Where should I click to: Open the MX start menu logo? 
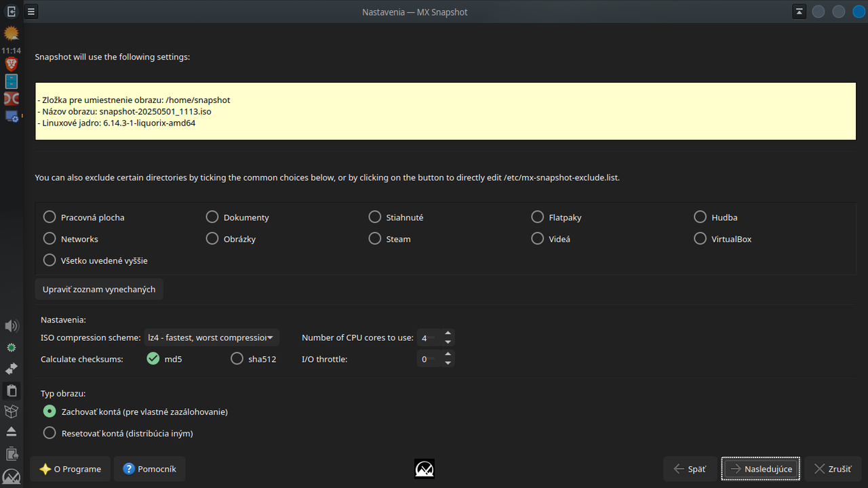click(11, 476)
